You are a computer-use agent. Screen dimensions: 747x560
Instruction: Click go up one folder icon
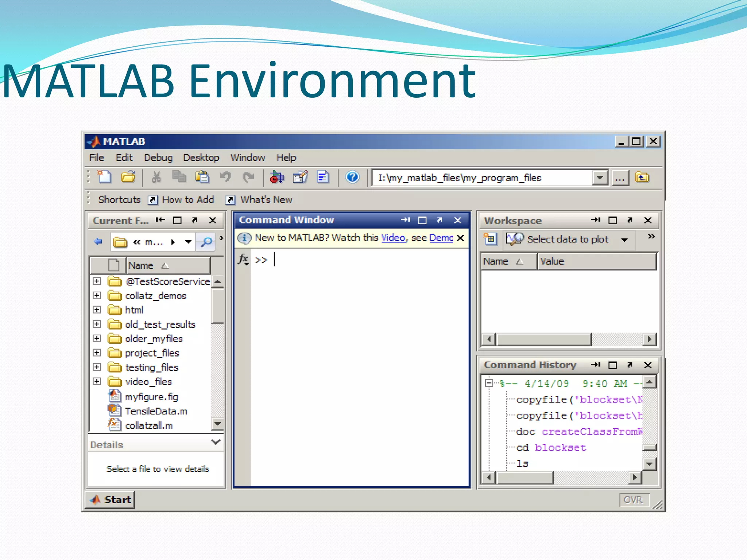point(642,178)
